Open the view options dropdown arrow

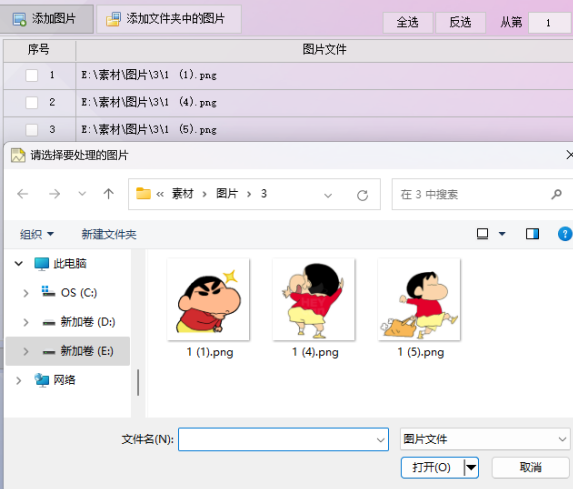502,234
